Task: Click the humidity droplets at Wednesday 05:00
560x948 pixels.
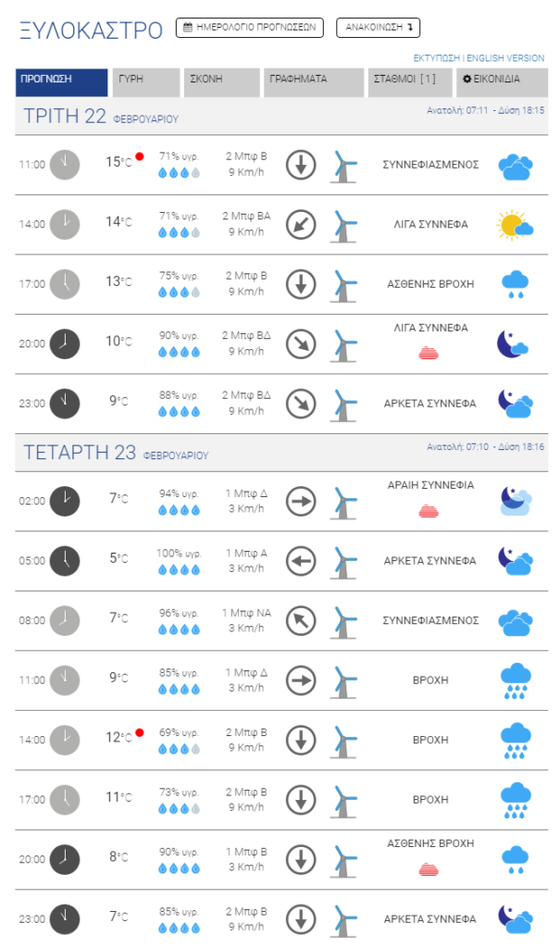Action: [179, 569]
